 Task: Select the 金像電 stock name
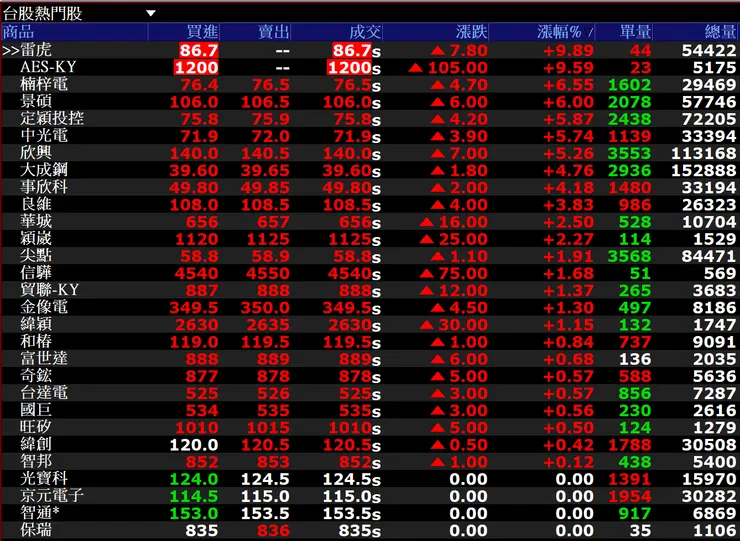(44, 307)
